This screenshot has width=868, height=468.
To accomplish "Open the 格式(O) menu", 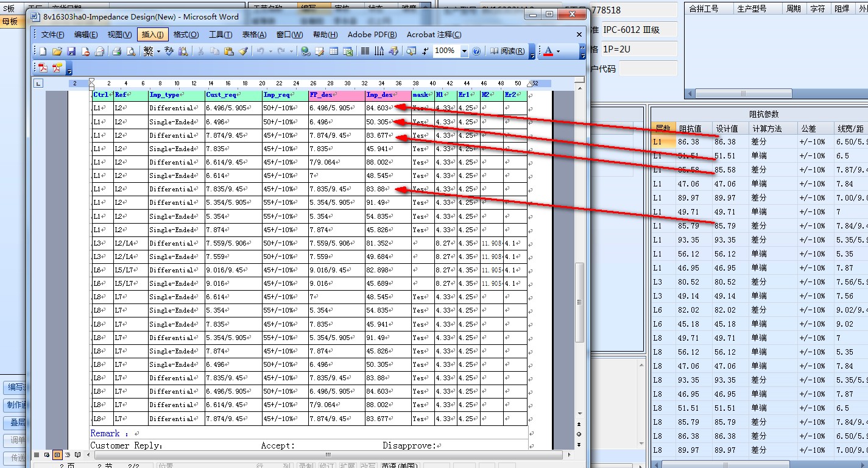I will (186, 35).
